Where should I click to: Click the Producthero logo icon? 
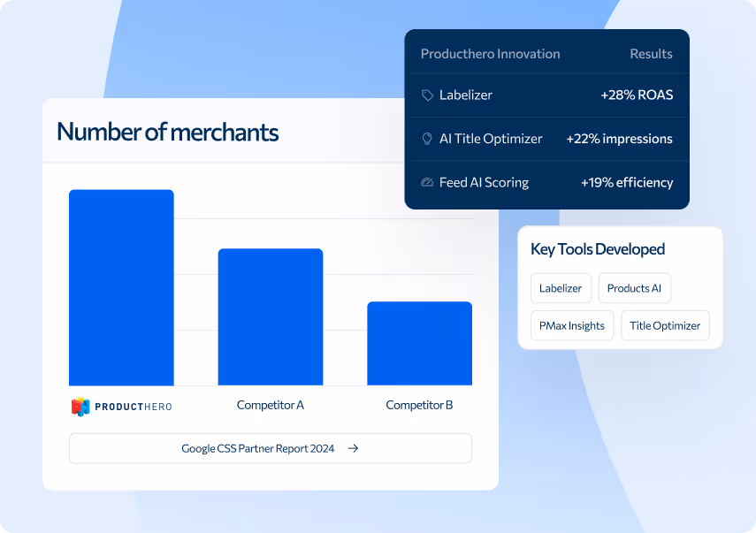pos(80,407)
